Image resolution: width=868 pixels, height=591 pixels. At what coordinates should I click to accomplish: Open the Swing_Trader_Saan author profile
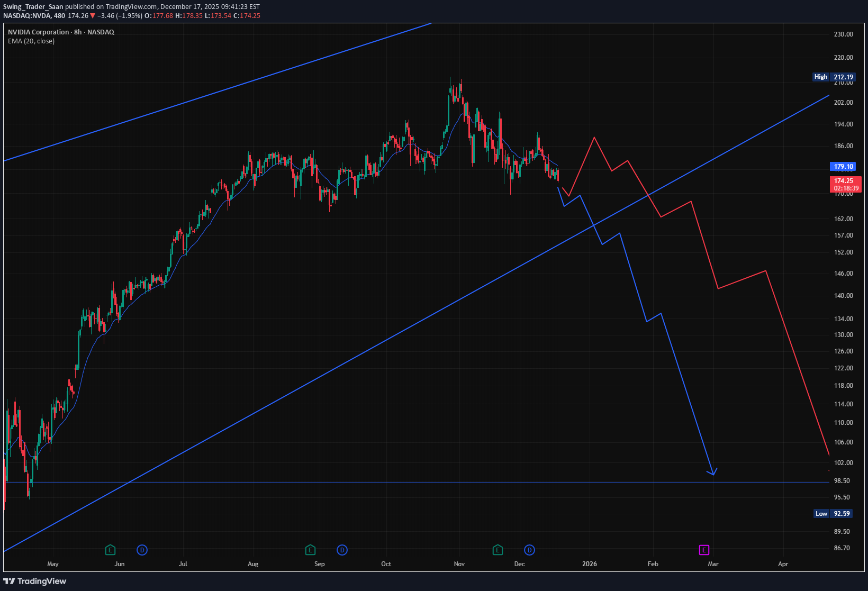(32, 7)
